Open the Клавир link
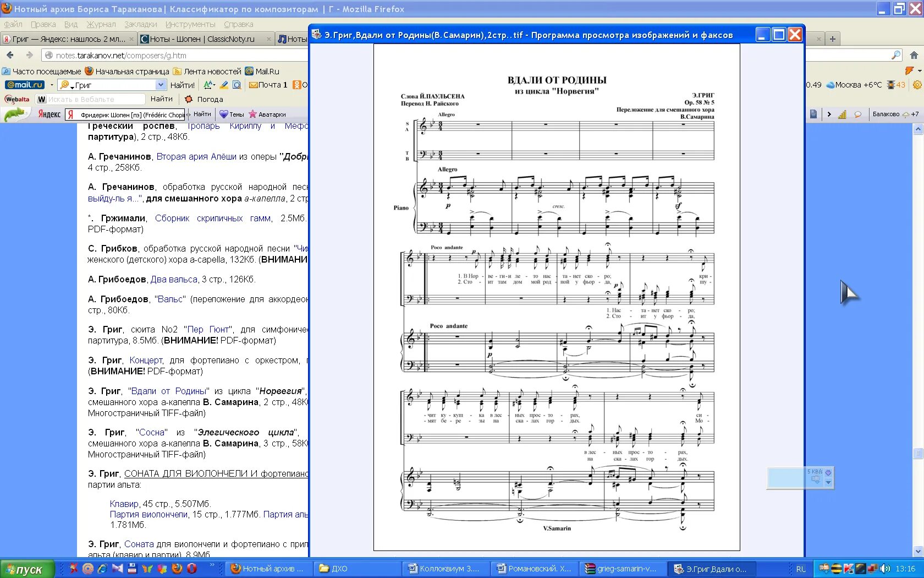This screenshot has height=578, width=924. [x=124, y=504]
